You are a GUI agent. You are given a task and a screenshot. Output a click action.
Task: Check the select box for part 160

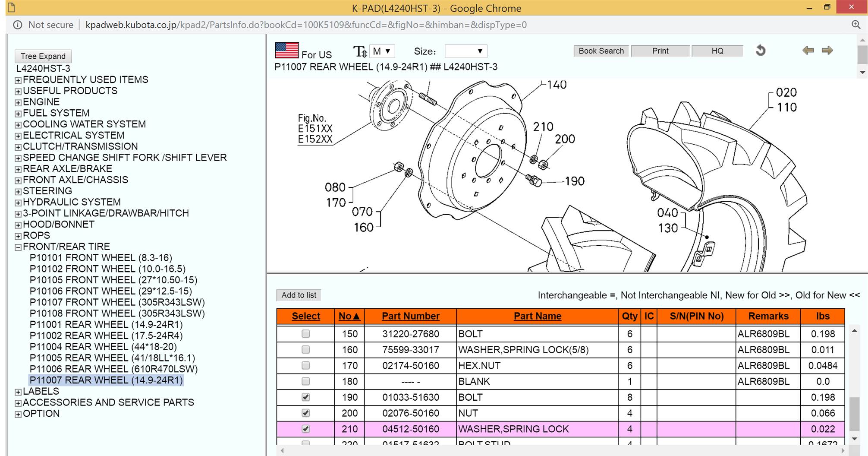tap(305, 349)
